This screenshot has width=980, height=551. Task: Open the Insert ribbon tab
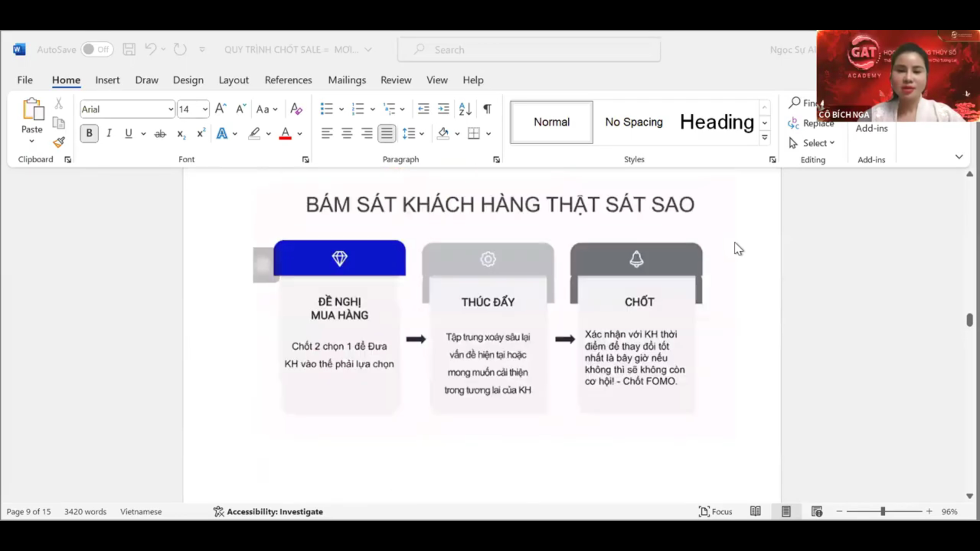pyautogui.click(x=107, y=80)
